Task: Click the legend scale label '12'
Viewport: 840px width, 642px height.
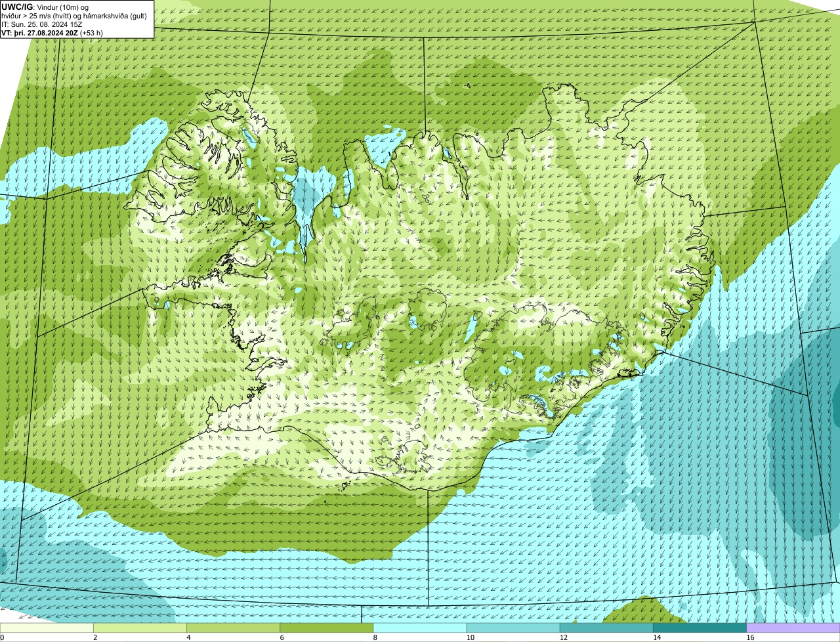Action: pyautogui.click(x=564, y=637)
